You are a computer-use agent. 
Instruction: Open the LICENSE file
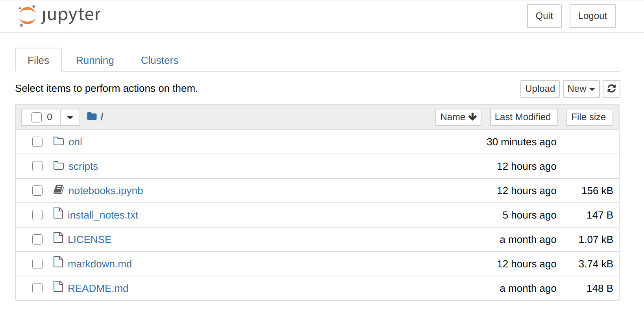89,239
